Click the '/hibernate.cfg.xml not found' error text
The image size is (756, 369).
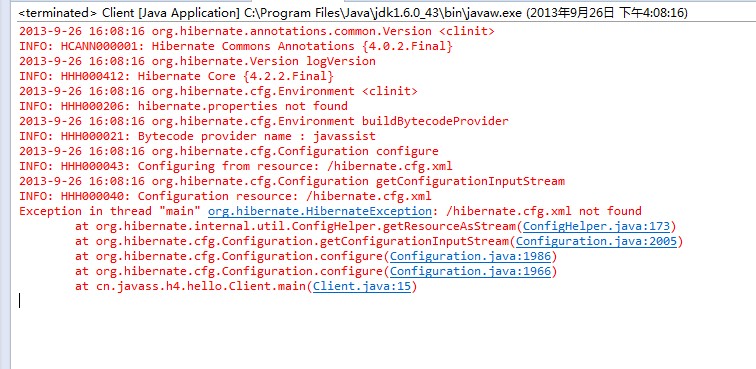point(544,211)
